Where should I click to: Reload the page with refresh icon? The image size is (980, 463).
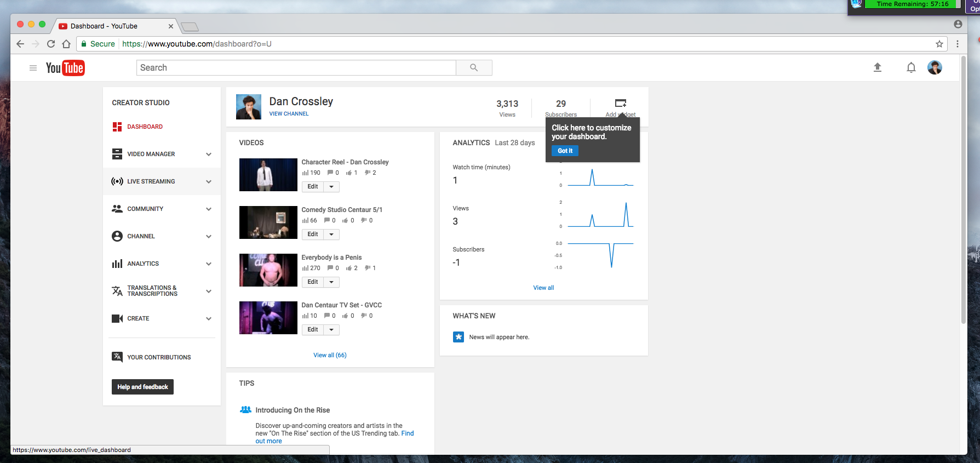pyautogui.click(x=51, y=44)
